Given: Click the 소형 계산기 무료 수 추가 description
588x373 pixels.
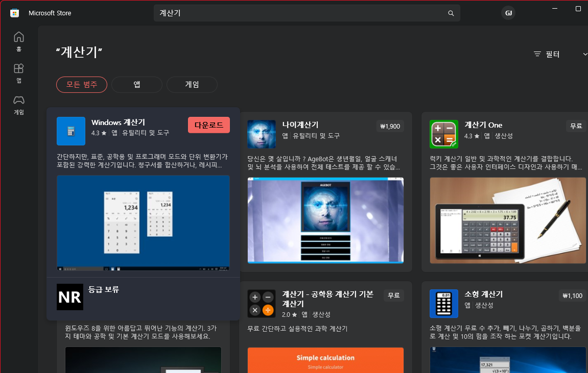Looking at the screenshot, I should pos(505,332).
